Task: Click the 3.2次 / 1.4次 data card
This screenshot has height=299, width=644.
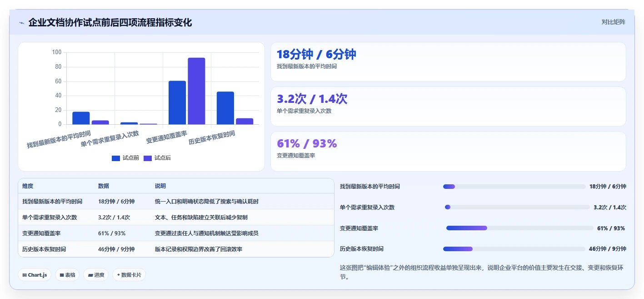Action: point(448,106)
